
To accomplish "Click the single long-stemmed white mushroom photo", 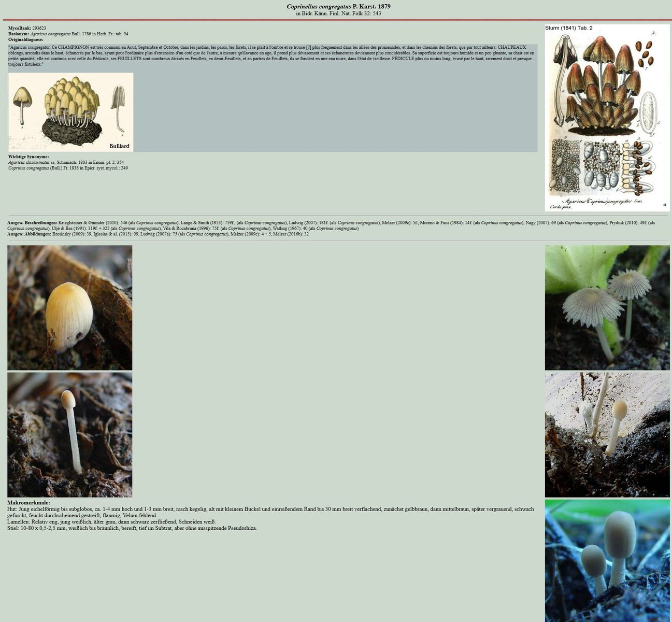I will pyautogui.click(x=69, y=434).
